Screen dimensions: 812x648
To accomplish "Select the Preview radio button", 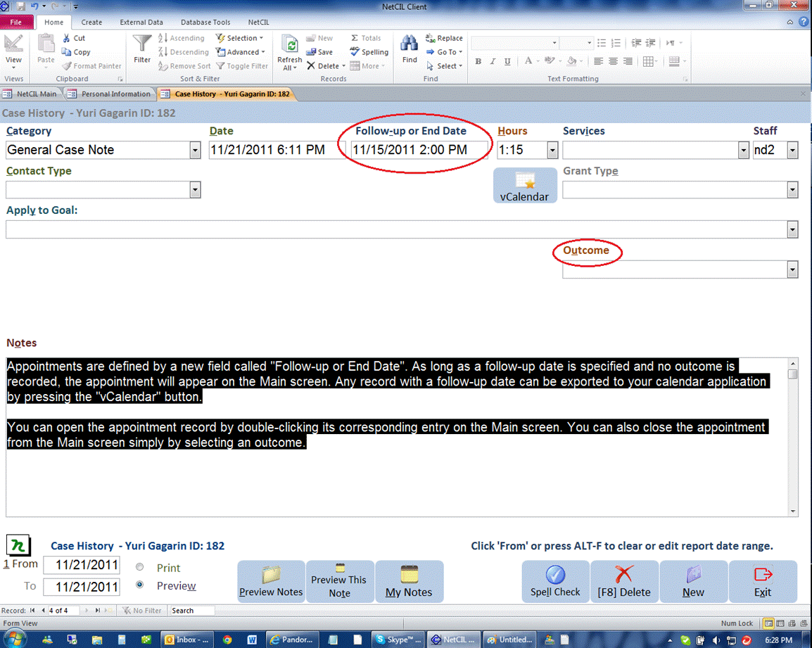I will click(140, 585).
